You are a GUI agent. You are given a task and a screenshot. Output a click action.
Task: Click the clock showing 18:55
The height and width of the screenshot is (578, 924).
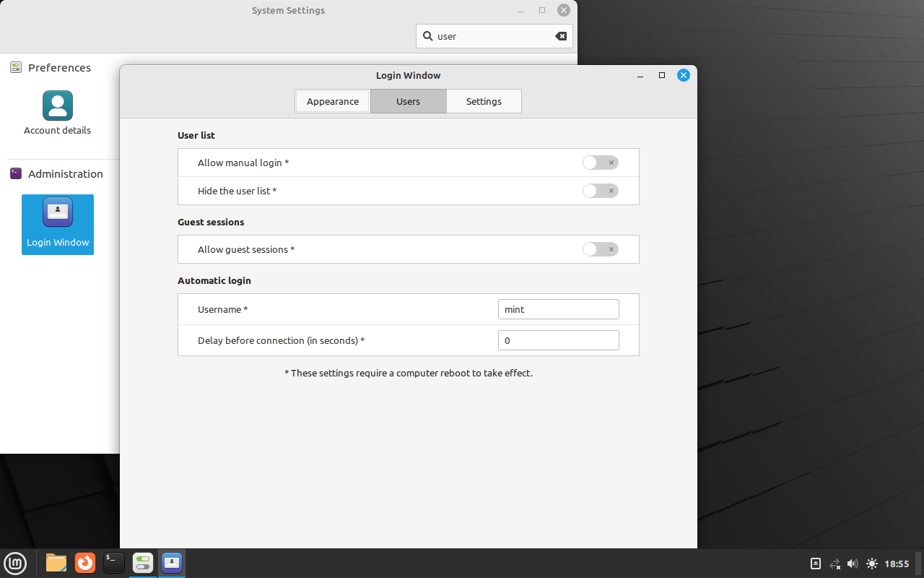click(897, 564)
